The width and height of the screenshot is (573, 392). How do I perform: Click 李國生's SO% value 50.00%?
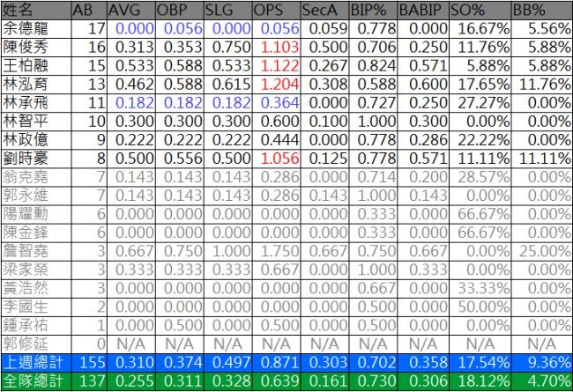tap(484, 307)
